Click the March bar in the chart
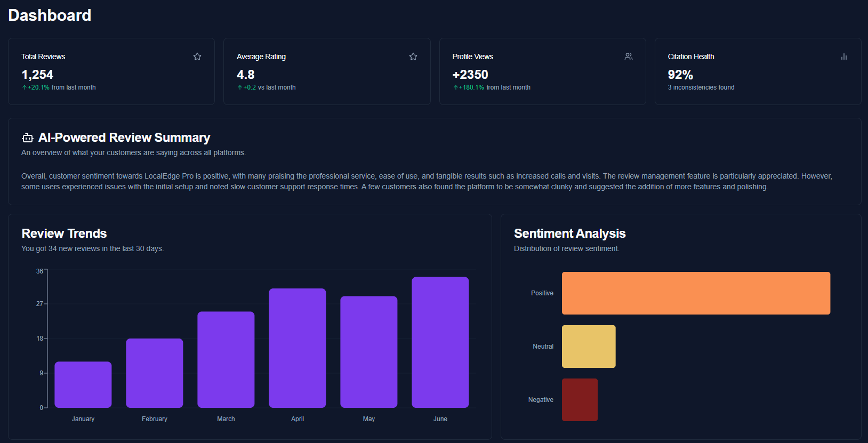This screenshot has width=868, height=443. 226,360
